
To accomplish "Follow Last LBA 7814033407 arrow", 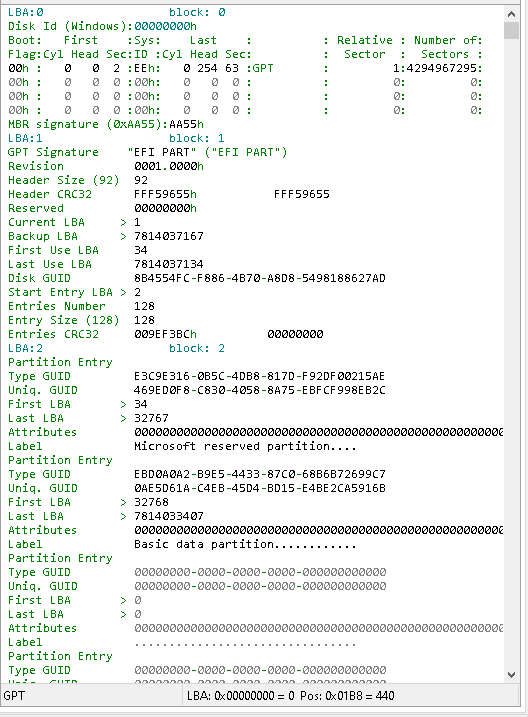I will point(123,516).
